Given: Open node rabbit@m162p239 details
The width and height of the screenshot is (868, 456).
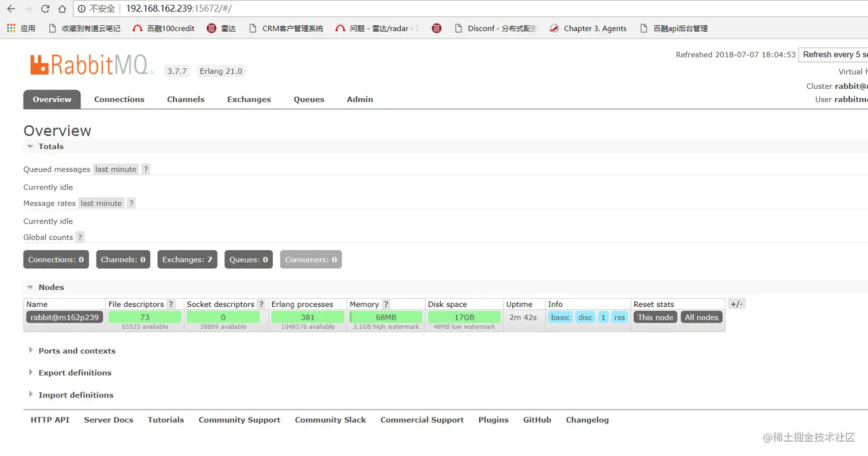Looking at the screenshot, I should click(65, 317).
